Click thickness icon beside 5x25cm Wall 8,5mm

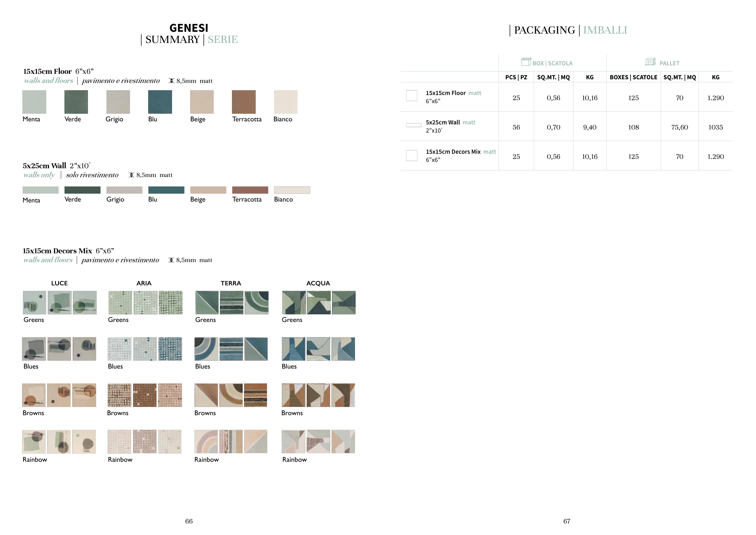coord(131,175)
